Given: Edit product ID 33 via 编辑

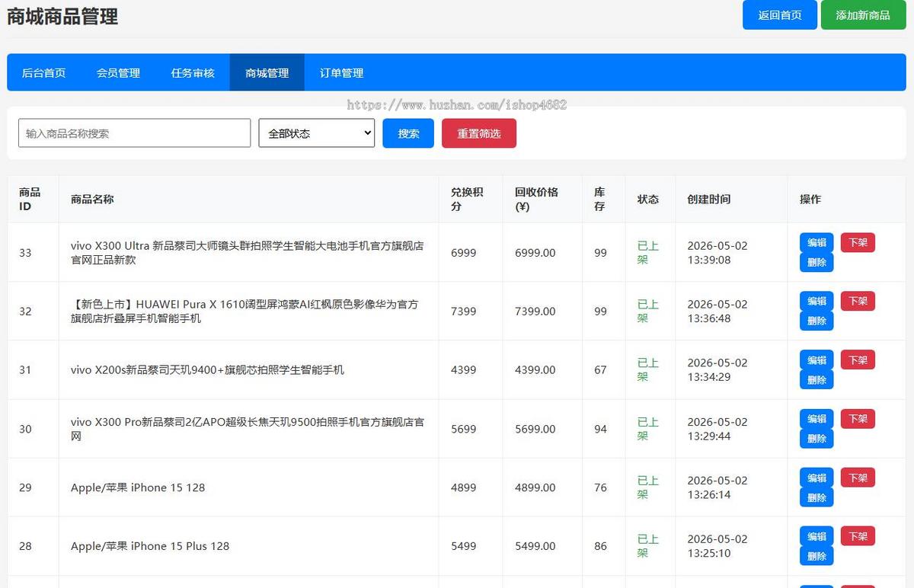Looking at the screenshot, I should click(x=817, y=242).
